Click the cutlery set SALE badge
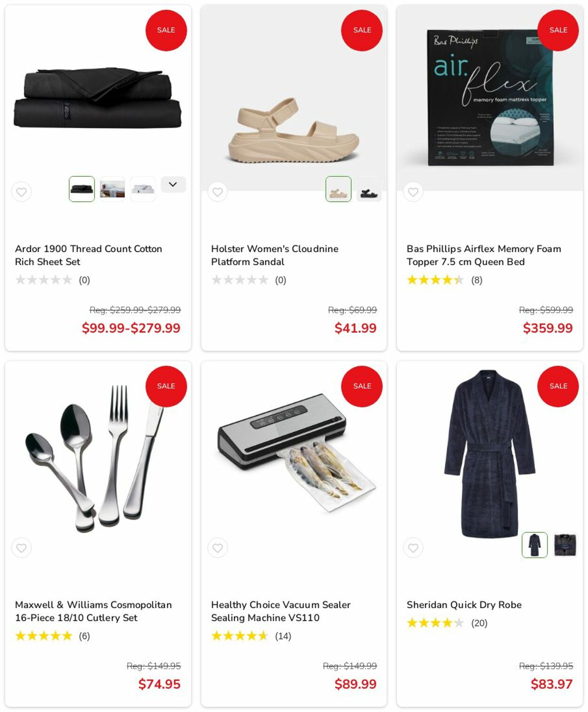The image size is (588, 712). (166, 386)
